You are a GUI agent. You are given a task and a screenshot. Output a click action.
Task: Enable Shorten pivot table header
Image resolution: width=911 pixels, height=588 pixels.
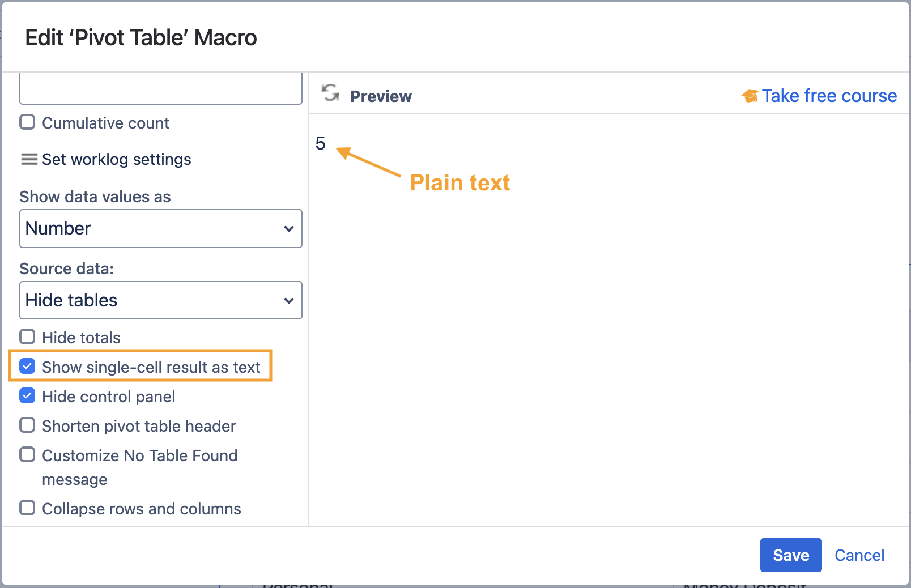click(27, 425)
